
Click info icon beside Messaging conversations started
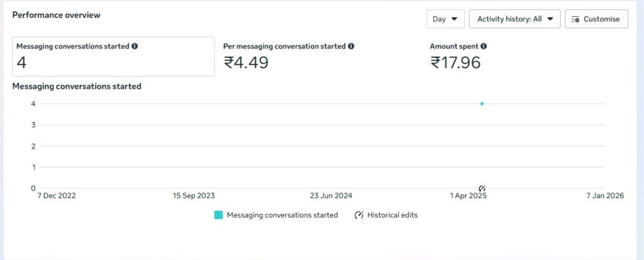(x=135, y=47)
